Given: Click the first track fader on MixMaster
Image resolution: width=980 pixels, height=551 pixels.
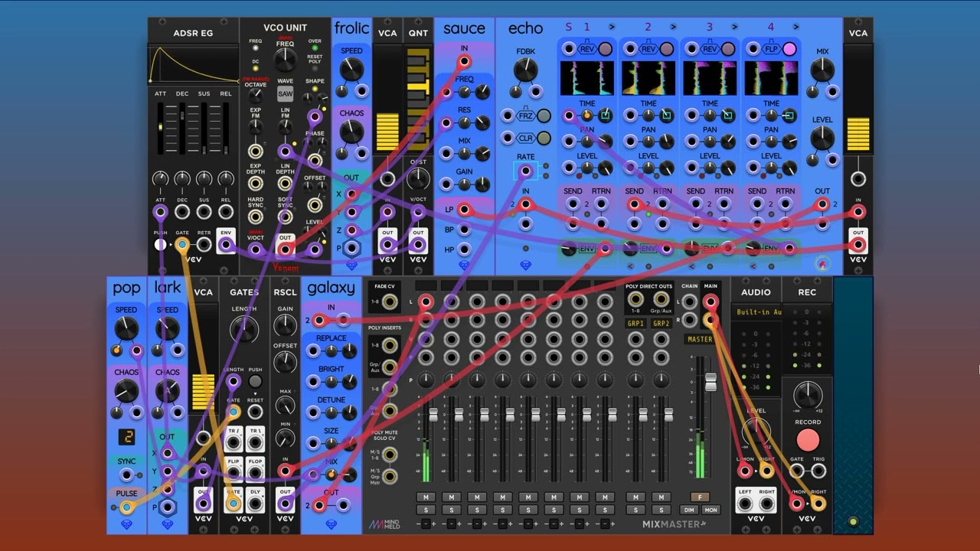Looking at the screenshot, I should point(433,415).
